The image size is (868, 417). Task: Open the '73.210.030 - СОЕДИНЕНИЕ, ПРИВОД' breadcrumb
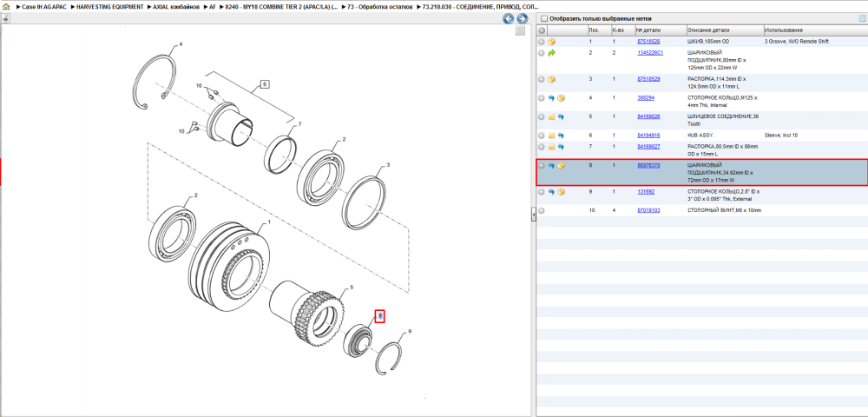(480, 7)
